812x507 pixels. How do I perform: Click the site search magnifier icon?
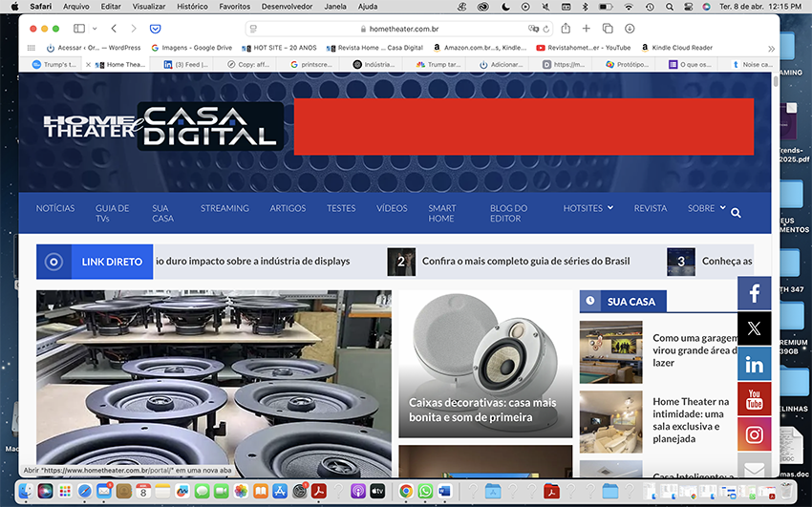tap(736, 213)
